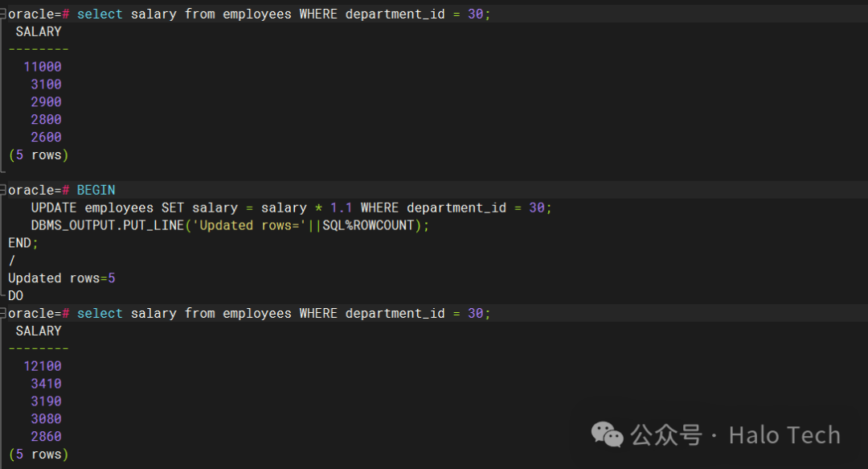This screenshot has width=868, height=469.
Task: Click the "Updated rows=5" output line
Action: point(61,278)
